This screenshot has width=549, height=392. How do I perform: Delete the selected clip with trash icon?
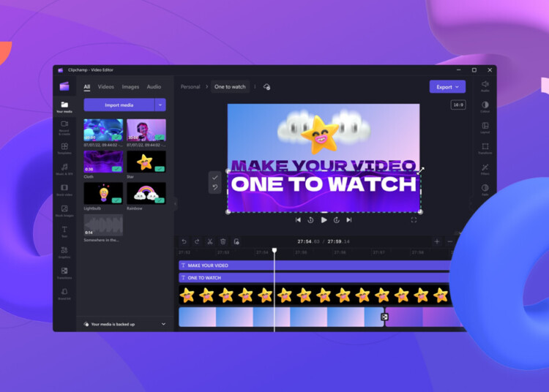pyautogui.click(x=223, y=241)
